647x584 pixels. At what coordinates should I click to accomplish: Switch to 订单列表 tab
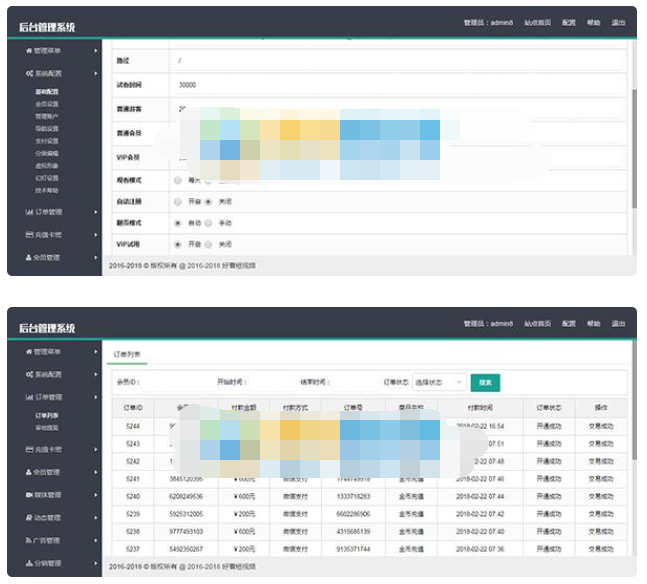pos(127,355)
